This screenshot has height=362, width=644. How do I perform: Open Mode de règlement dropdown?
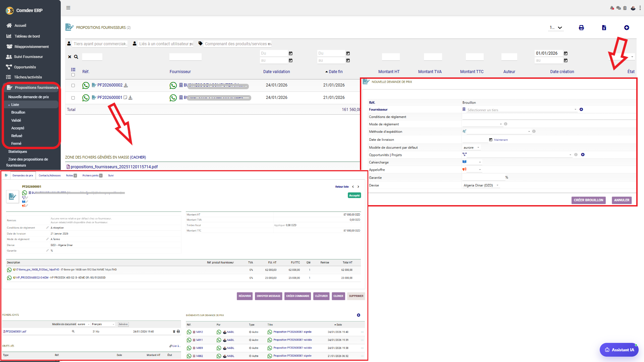482,124
